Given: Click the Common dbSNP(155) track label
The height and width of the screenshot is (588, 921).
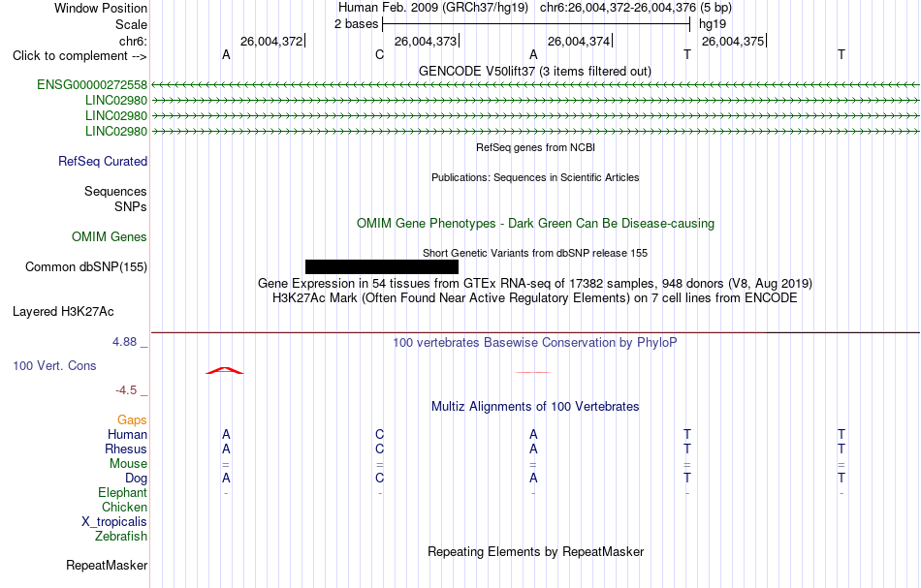Looking at the screenshot, I should click(x=85, y=267).
